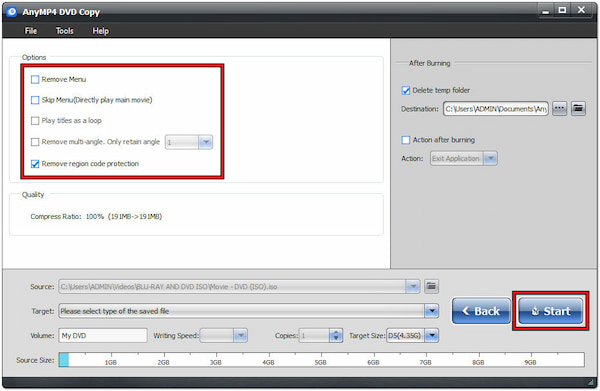This screenshot has width=600, height=391.
Task: Maximize the AnyMP4 DVD Copy window
Action: (x=562, y=10)
